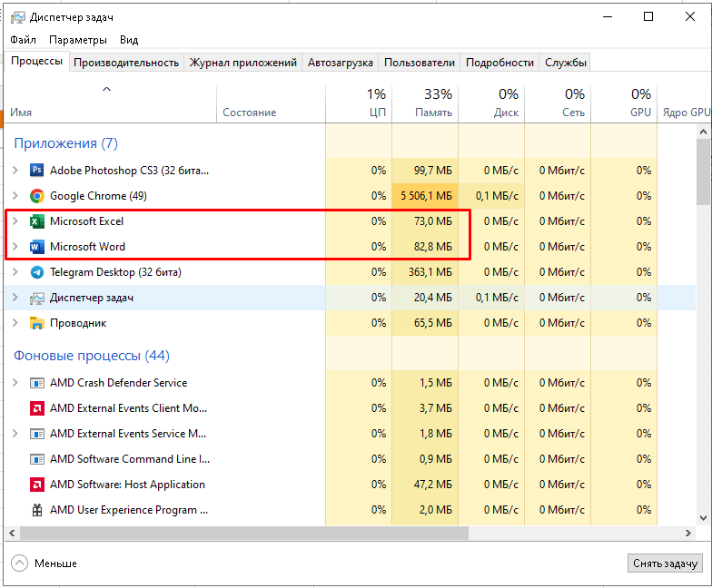Viewport: 712px width, 588px height.
Task: Expand the Microsoft Word process group
Action: tap(15, 247)
